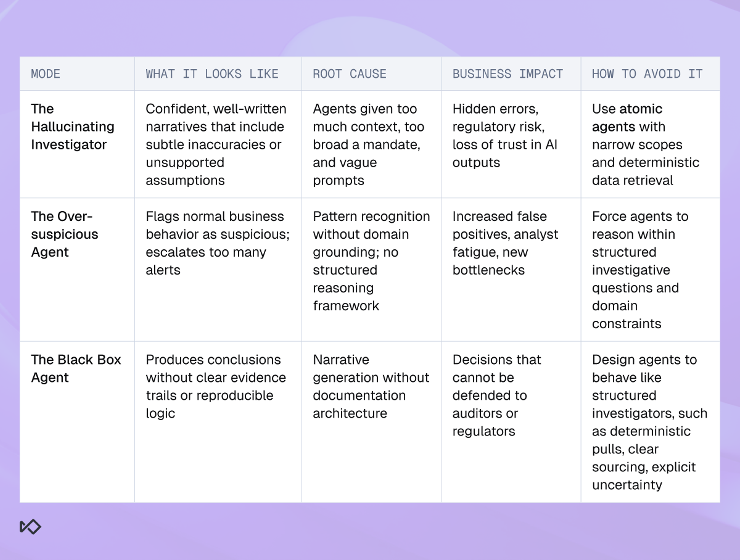
Task: Click The Black Box Agent row title
Action: pos(76,369)
